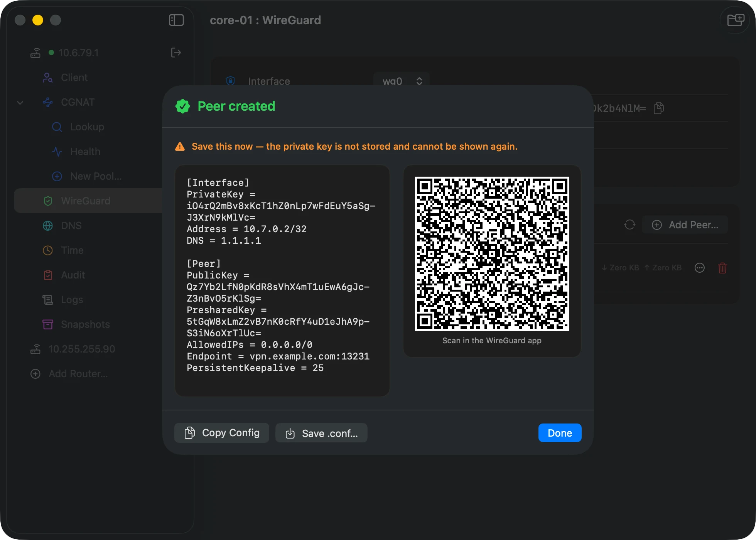Open the Interface wg0 dropdown

(402, 81)
